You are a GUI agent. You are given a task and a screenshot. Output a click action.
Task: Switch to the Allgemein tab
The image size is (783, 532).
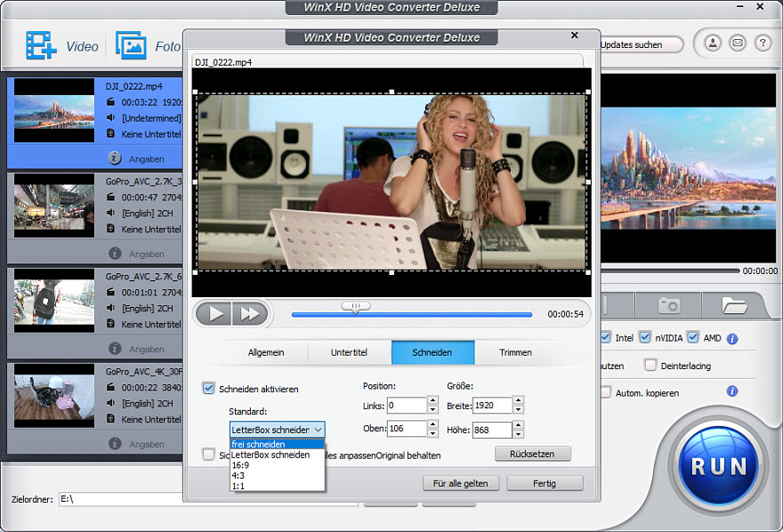click(266, 352)
